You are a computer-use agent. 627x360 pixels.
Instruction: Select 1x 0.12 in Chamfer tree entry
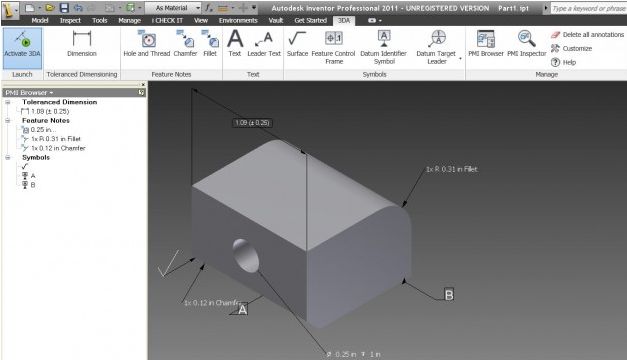54,148
